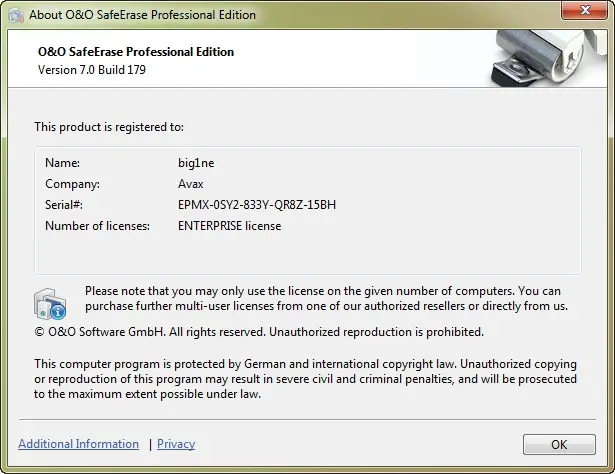
Task: Click the O&O Software GmbH copyright line
Action: click(259, 332)
